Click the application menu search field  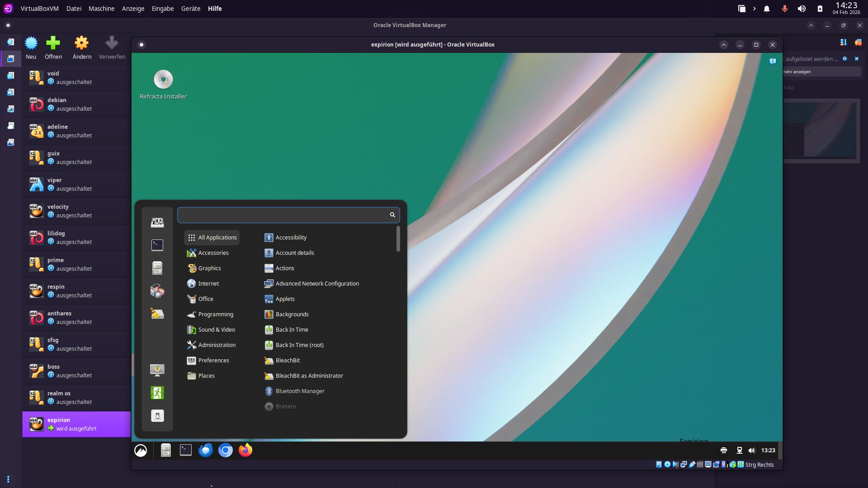coord(283,215)
